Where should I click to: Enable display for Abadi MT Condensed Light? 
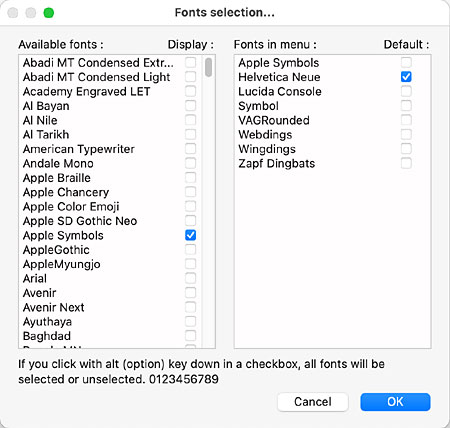click(190, 77)
